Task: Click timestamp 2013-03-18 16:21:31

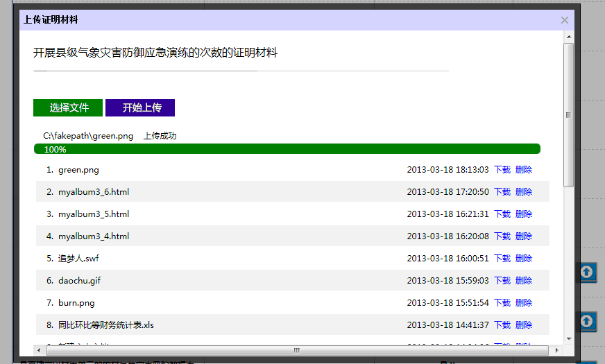Action: click(x=448, y=214)
